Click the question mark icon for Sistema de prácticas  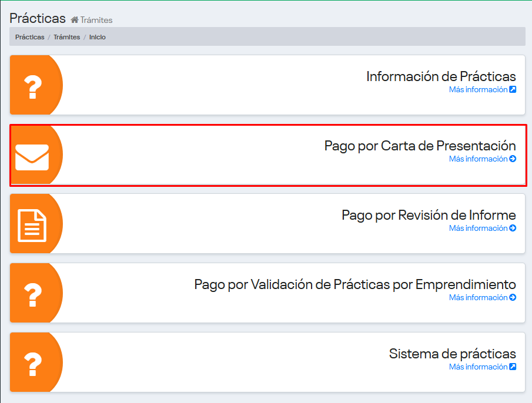[33, 364]
